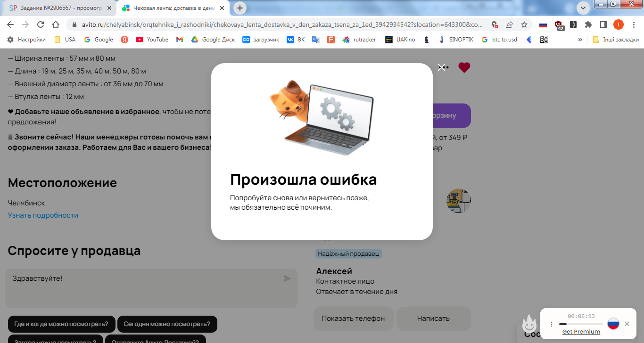Click the browser back arrow
644x343 pixels.
coord(10,24)
